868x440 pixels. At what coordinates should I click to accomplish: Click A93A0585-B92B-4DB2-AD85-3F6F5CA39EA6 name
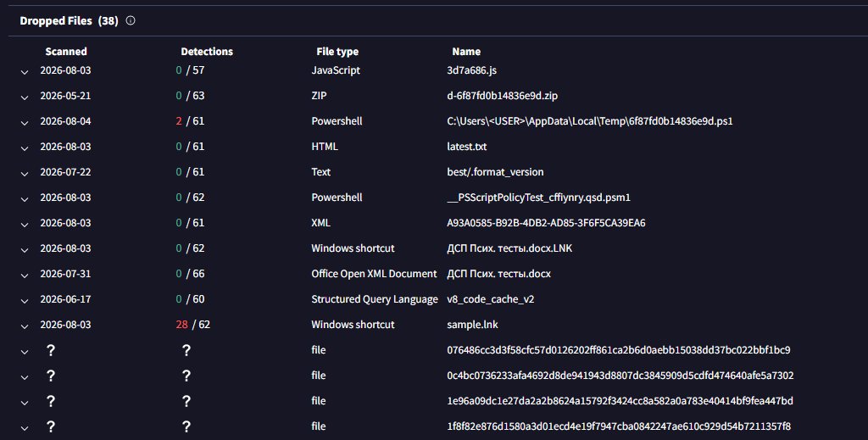click(x=546, y=223)
